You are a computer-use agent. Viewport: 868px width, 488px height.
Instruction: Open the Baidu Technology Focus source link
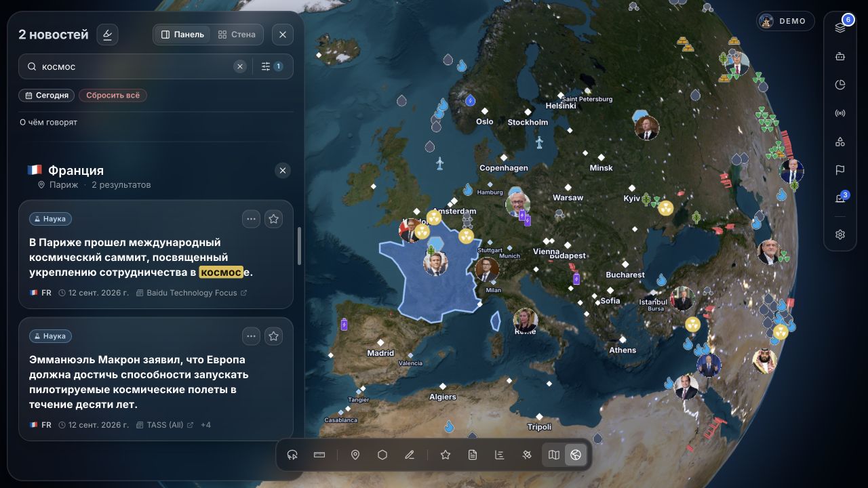(x=191, y=293)
